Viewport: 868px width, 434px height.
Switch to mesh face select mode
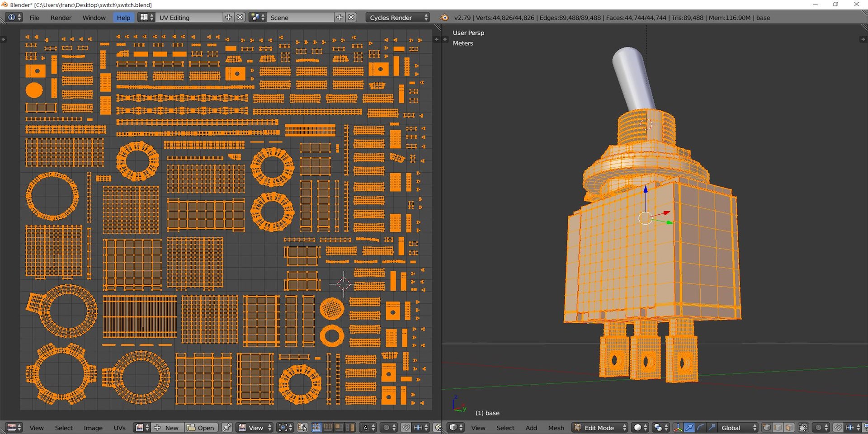(789, 428)
